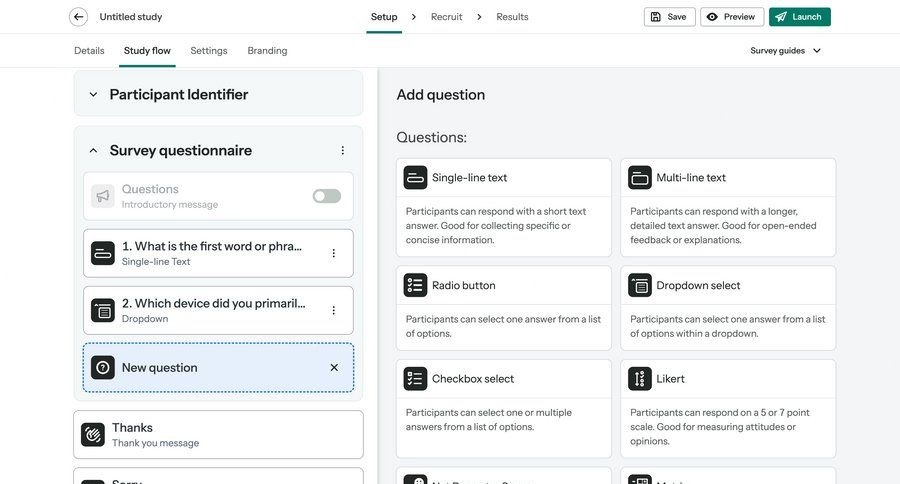Click the back arrow icon
Screen dimensions: 900x484
[78, 17]
